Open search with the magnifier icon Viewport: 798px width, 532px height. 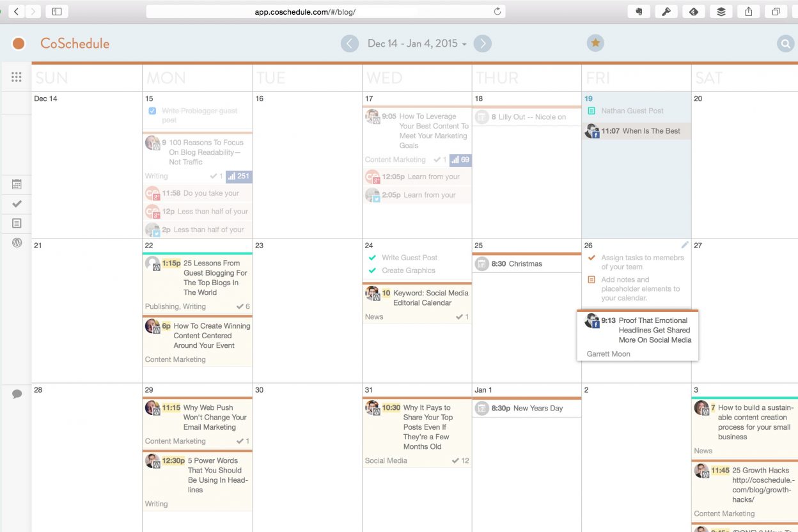(785, 43)
